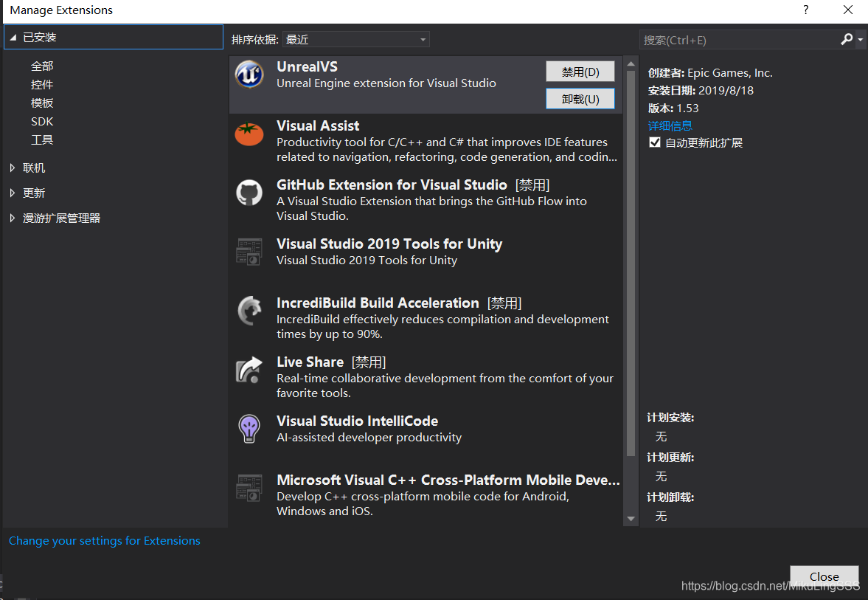
Task: Select Microsoft Visual C++ Cross-Platform Mobile title
Action: coord(448,480)
